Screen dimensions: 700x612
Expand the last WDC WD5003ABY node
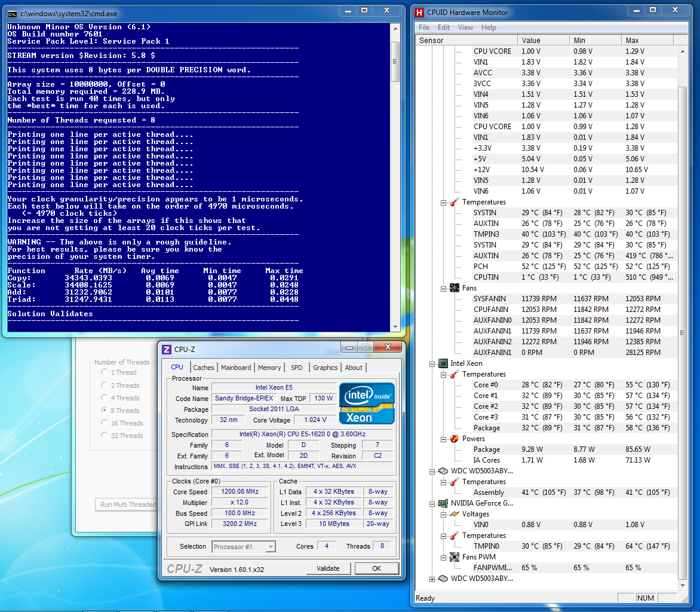(432, 579)
